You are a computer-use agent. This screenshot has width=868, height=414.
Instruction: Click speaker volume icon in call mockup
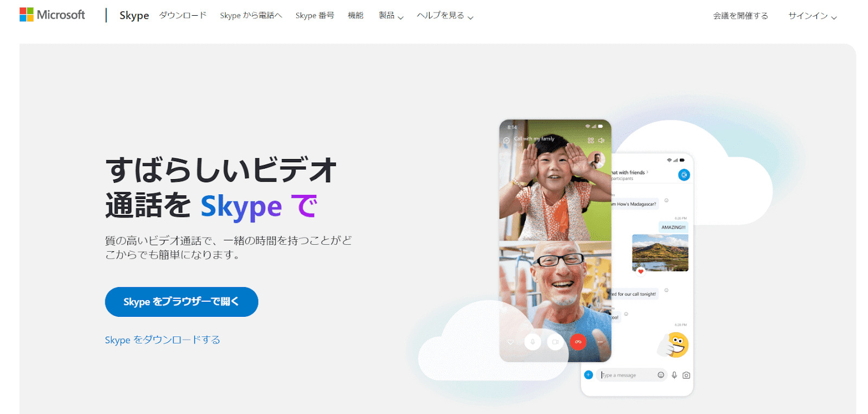[x=601, y=141]
